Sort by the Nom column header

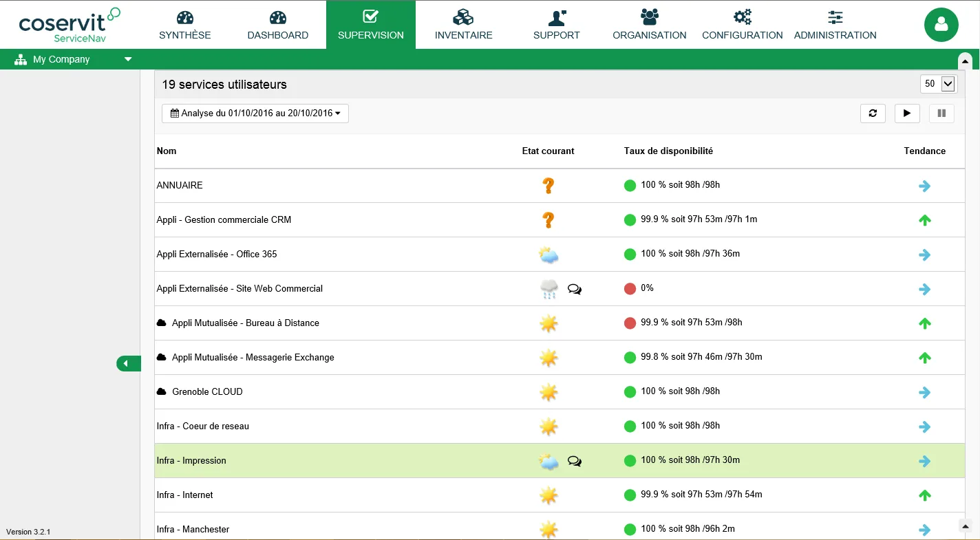point(167,151)
